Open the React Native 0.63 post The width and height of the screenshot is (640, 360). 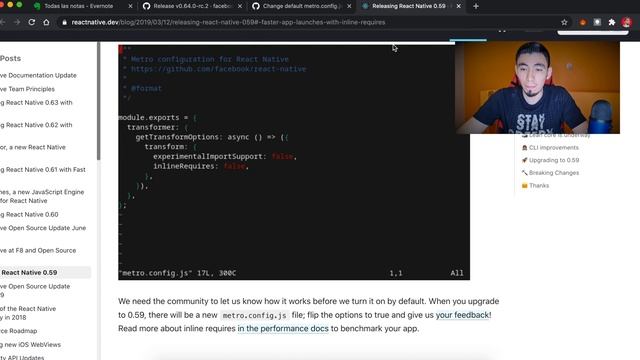(36, 102)
